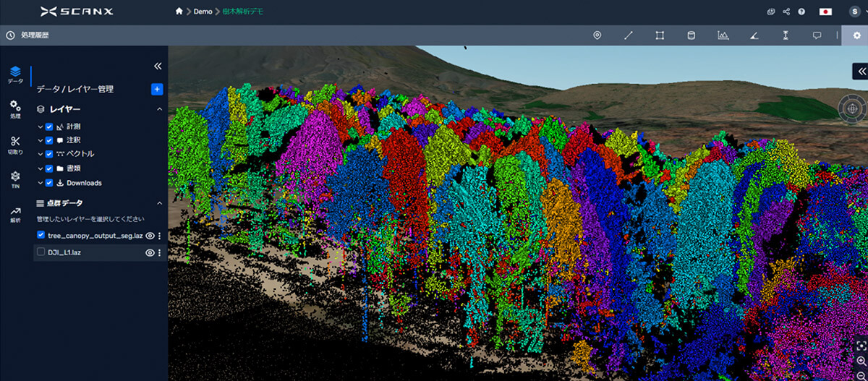Image resolution: width=868 pixels, height=381 pixels.
Task: Open more options for tree_canopy_output_seg.laz
Action: [159, 236]
